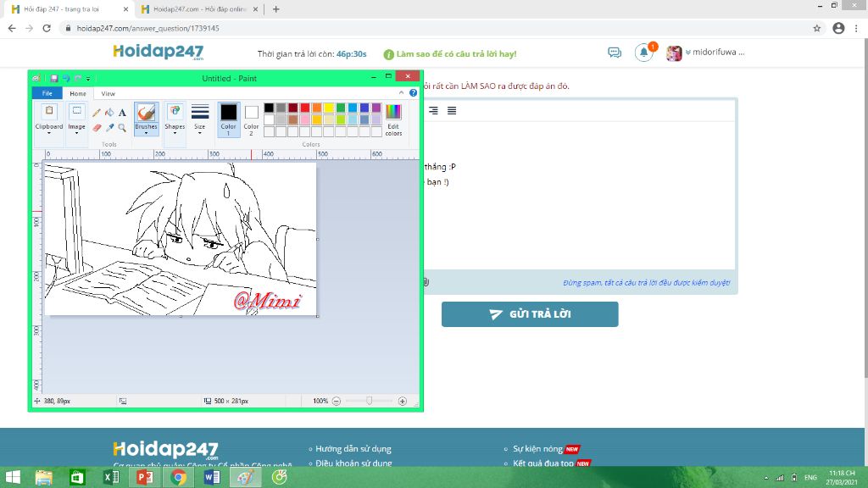Image resolution: width=868 pixels, height=488 pixels.
Task: Select Color 1 foreground box
Action: (229, 119)
